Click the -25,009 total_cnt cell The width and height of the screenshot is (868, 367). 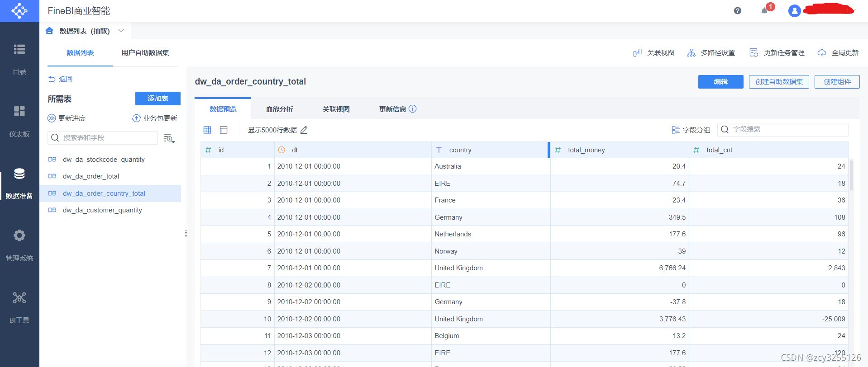click(x=768, y=319)
